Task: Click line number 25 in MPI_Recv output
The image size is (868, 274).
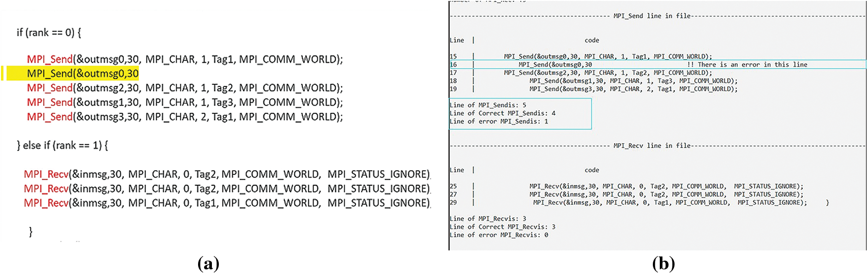Action: 453,186
